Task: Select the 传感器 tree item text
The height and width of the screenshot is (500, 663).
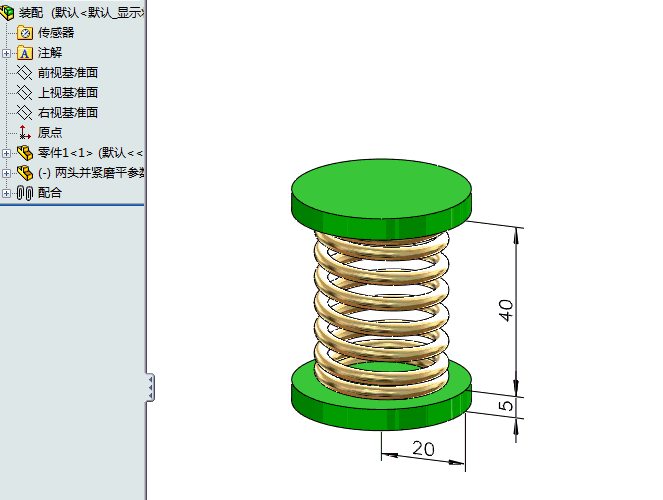Action: pyautogui.click(x=56, y=33)
